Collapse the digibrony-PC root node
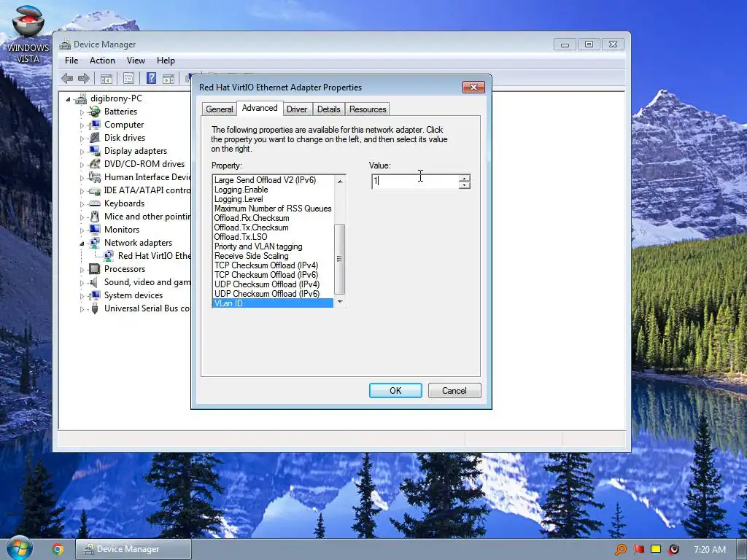This screenshot has width=747, height=560. [68, 99]
